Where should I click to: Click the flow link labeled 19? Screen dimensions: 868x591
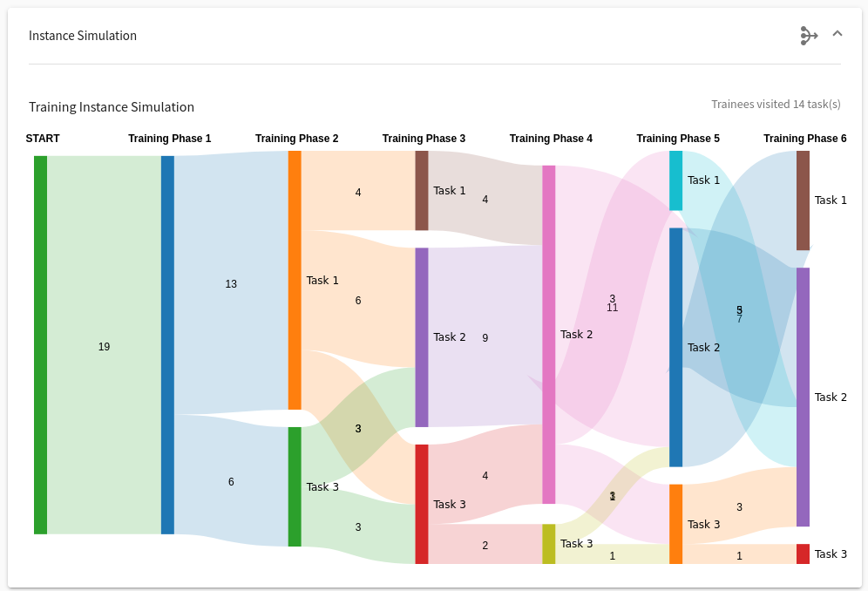104,346
